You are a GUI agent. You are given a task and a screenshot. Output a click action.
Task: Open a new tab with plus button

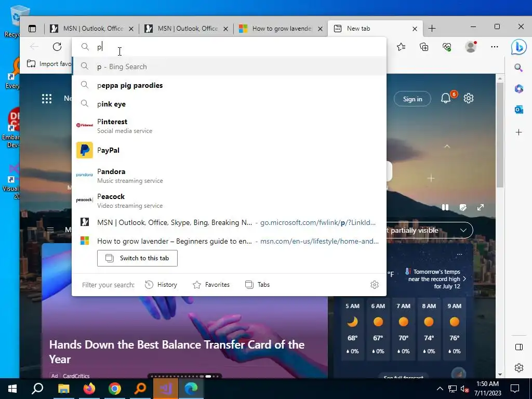pos(432,29)
